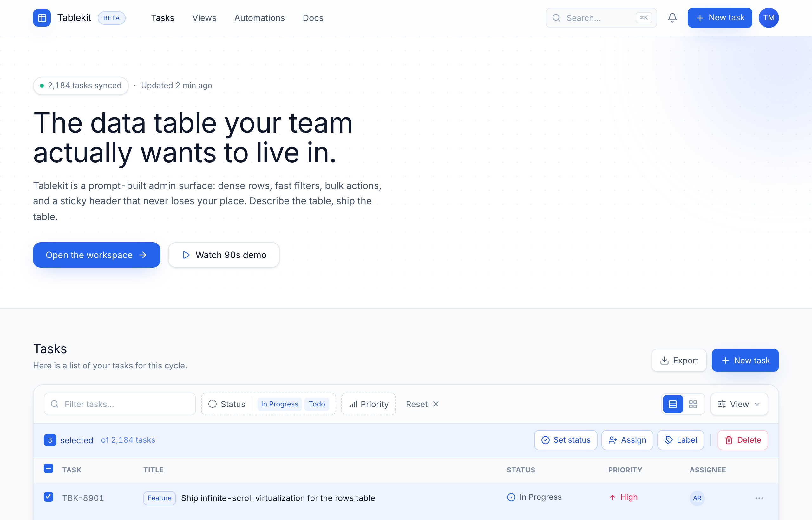The image size is (812, 520).
Task: Click the In Progress filter chip
Action: (x=279, y=404)
